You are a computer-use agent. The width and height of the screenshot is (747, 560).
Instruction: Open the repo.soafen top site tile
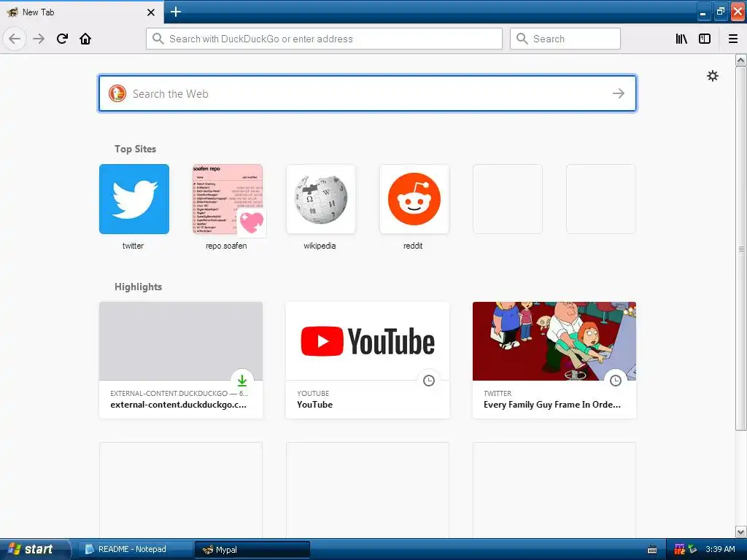coord(228,199)
